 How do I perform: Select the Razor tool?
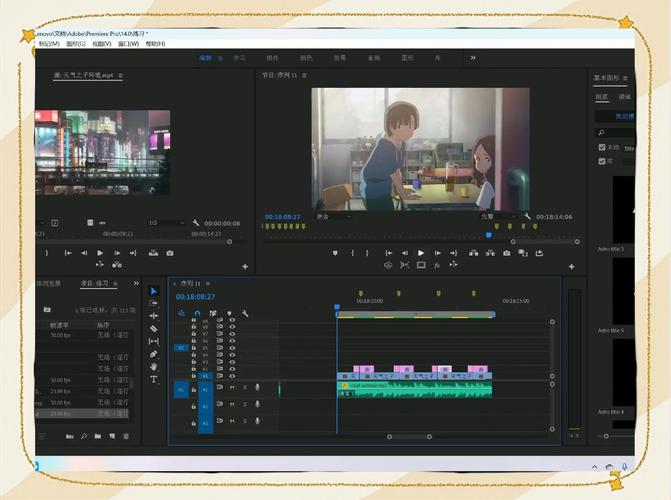154,329
